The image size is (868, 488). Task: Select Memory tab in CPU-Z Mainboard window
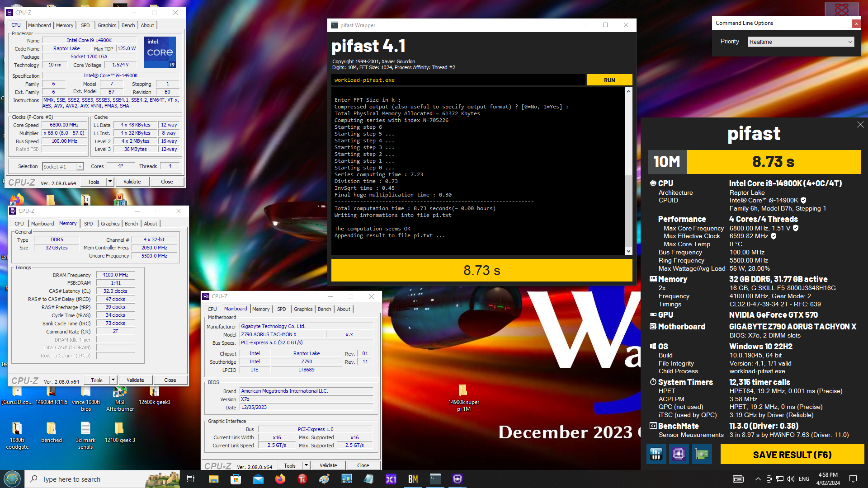(261, 309)
